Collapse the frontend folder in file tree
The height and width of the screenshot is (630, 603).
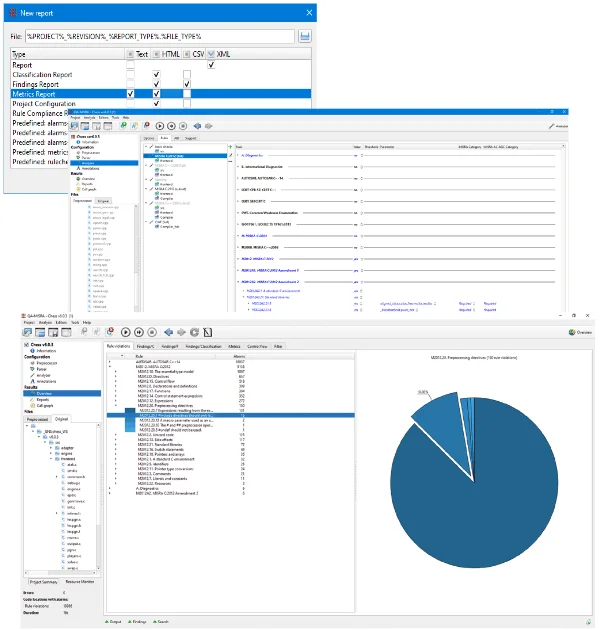[x=51, y=458]
